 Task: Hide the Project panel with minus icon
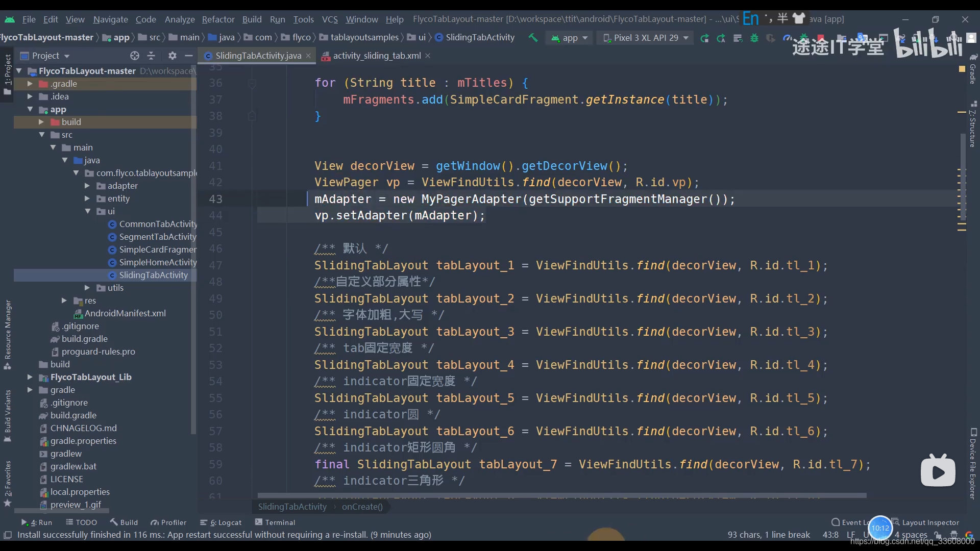pyautogui.click(x=189, y=56)
